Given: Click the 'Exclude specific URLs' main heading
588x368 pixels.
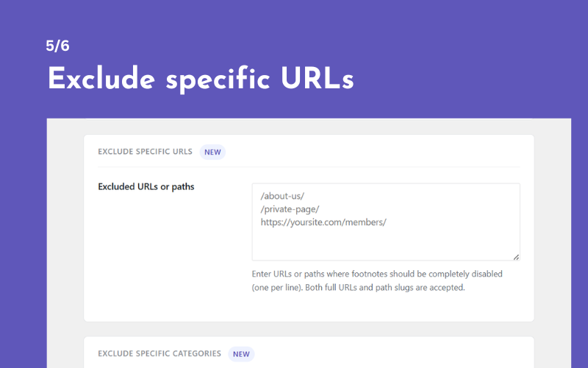Looking at the screenshot, I should pyautogui.click(x=201, y=79).
